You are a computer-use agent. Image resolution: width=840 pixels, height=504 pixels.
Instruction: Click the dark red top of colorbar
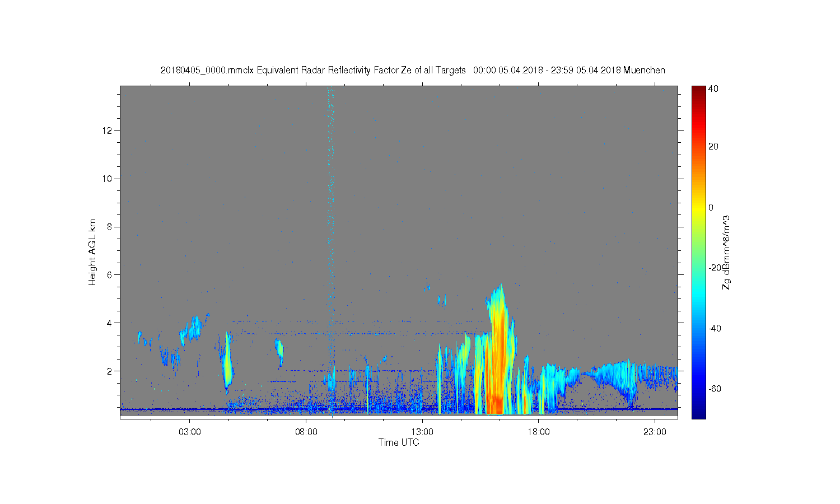[698, 91]
